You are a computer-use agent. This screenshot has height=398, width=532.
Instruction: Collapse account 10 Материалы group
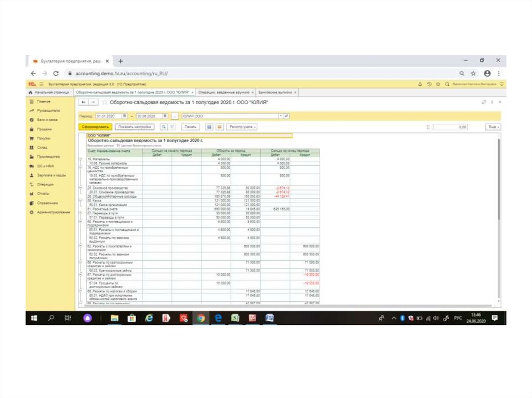(x=81, y=159)
